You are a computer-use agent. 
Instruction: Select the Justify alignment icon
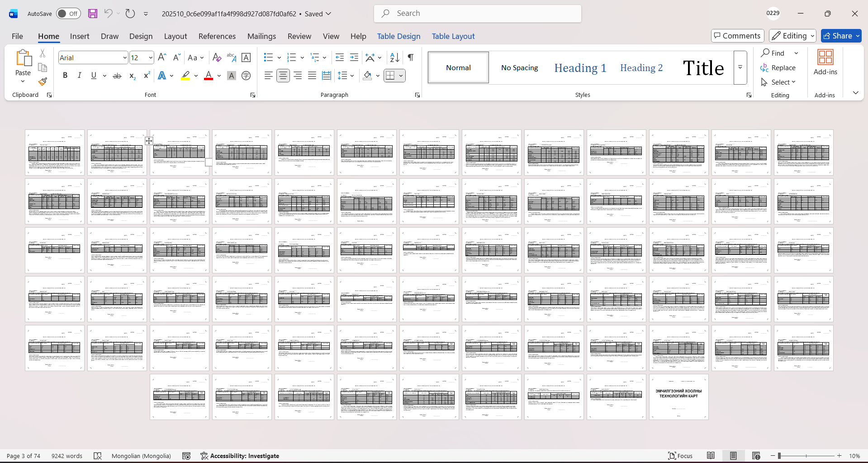(x=312, y=76)
